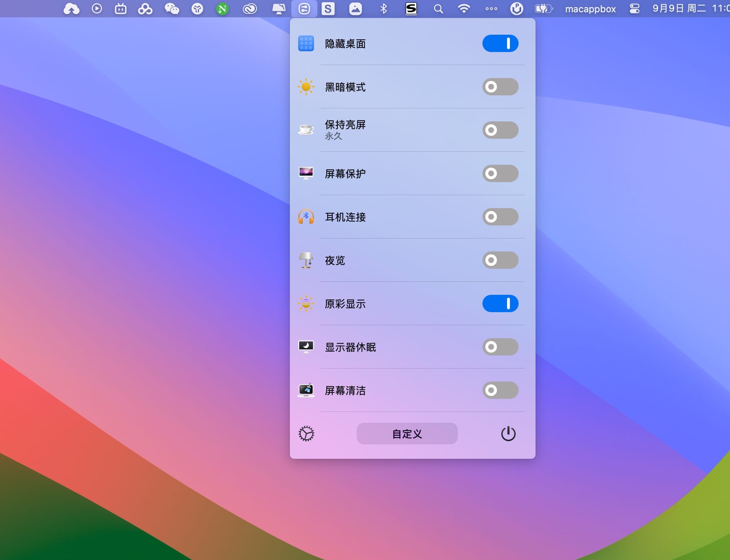Image resolution: width=730 pixels, height=560 pixels.
Task: Open Spotlight search magnifier icon
Action: tap(438, 9)
